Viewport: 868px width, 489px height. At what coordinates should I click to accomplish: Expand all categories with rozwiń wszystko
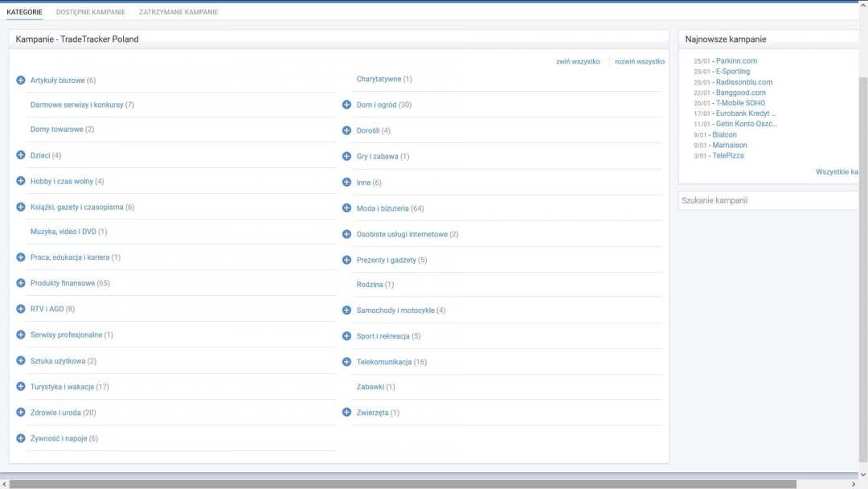639,62
